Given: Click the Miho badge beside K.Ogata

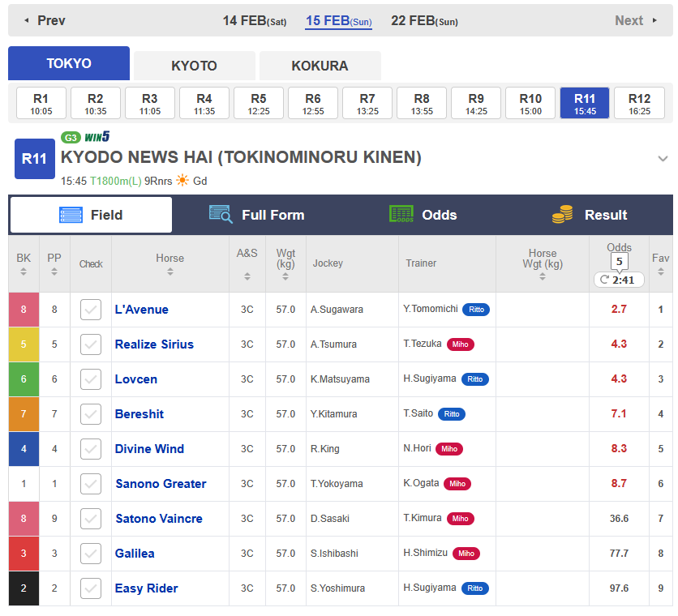Looking at the screenshot, I should (457, 484).
